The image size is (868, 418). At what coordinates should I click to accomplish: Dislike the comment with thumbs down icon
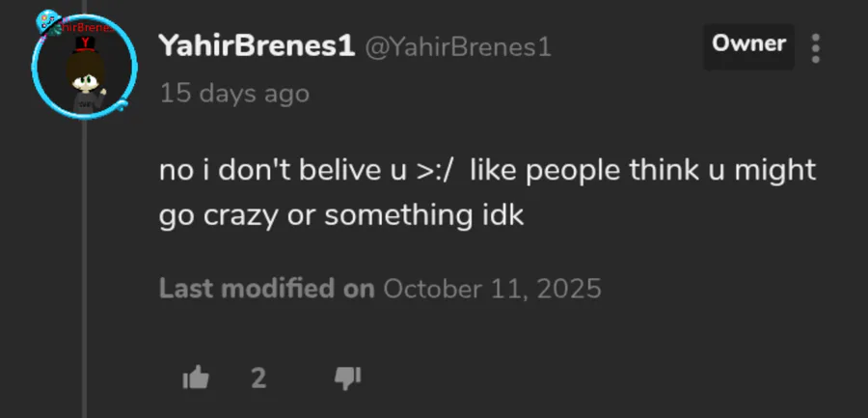click(347, 377)
